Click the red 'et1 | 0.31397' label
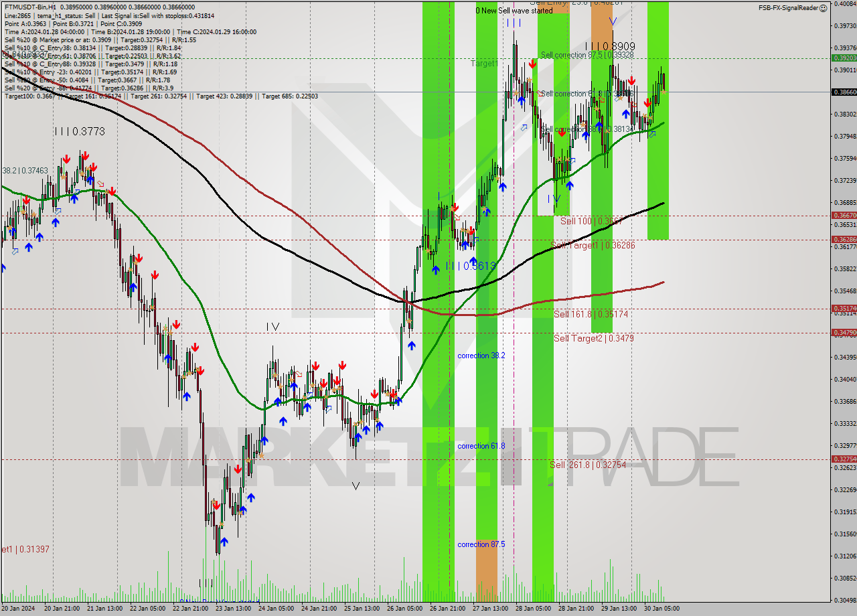Image resolution: width=857 pixels, height=616 pixels. point(25,549)
